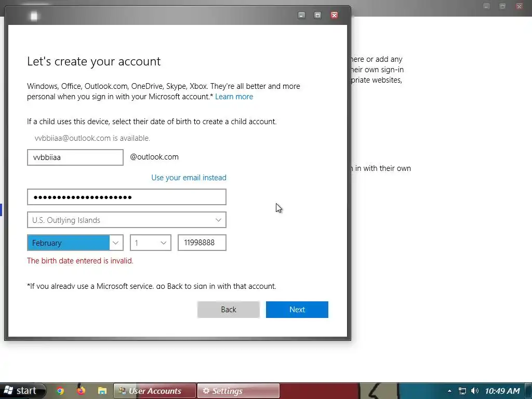Open the network tray icon
This screenshot has height=399, width=532.
click(x=462, y=391)
